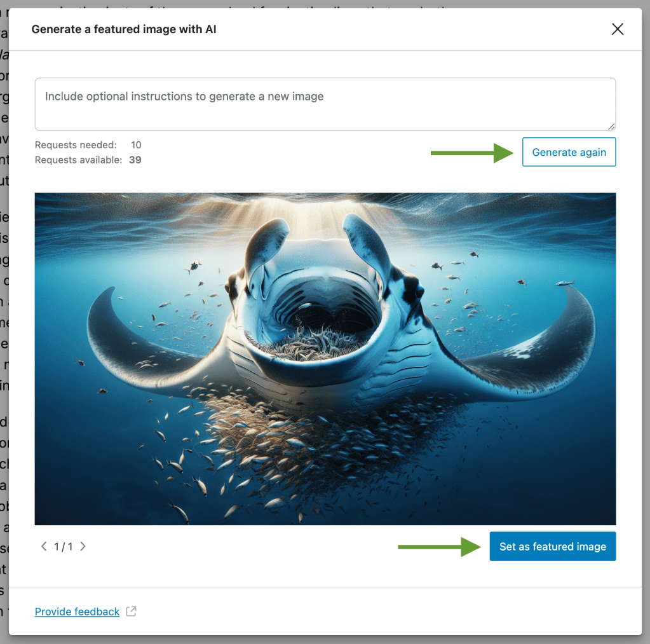This screenshot has height=644, width=650.
Task: Click the Requests needed value 10
Action: click(x=136, y=145)
